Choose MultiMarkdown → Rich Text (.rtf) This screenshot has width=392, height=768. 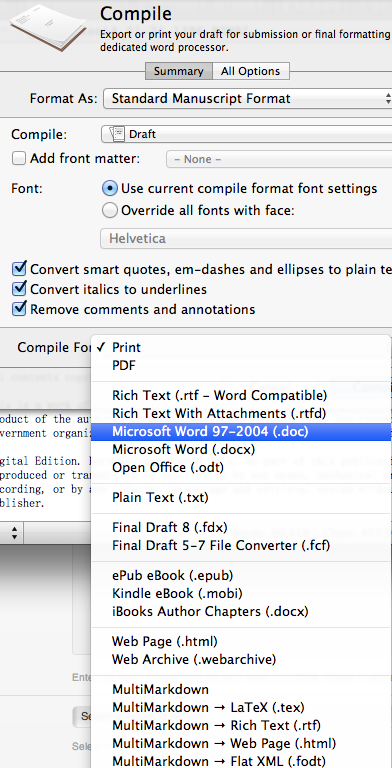(x=241, y=725)
